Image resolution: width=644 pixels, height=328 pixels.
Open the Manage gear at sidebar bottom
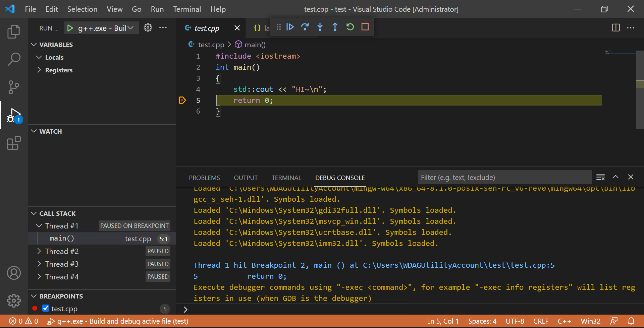pos(14,301)
